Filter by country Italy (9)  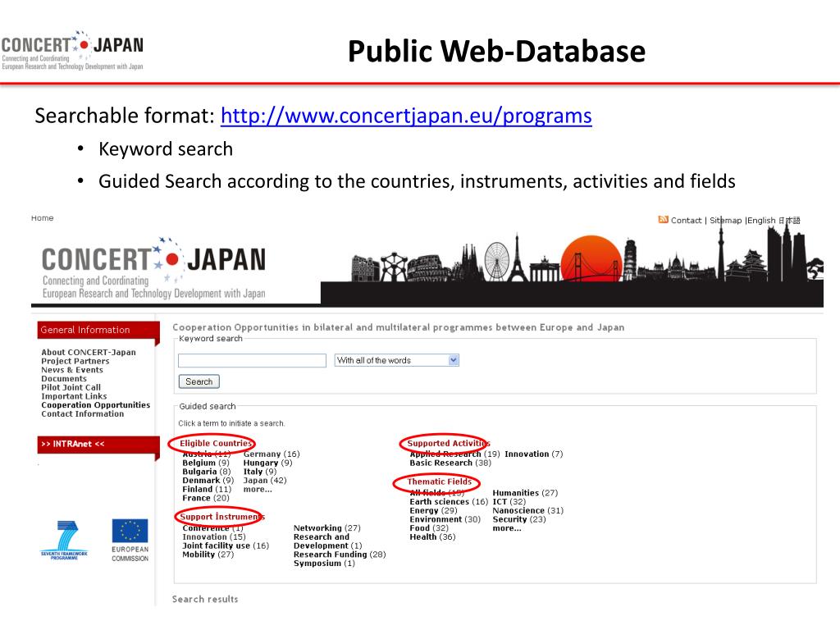point(260,472)
